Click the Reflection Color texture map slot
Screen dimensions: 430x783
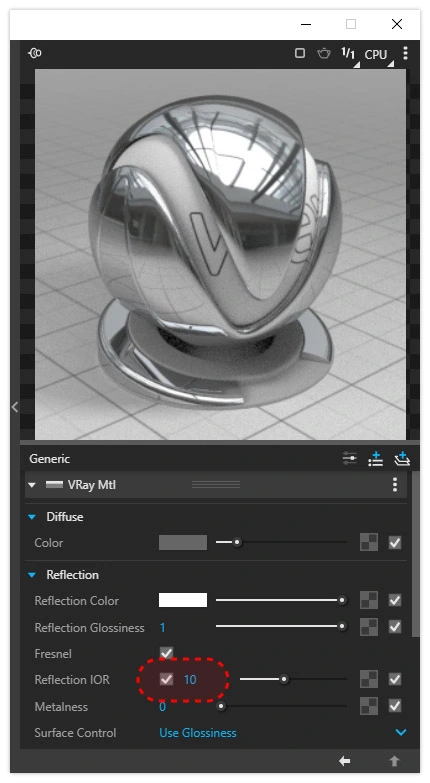click(369, 600)
